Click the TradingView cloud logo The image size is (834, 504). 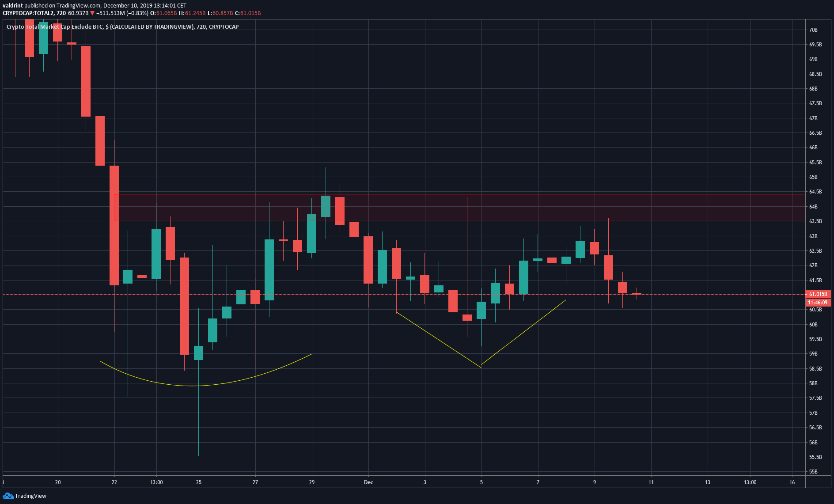pyautogui.click(x=8, y=496)
